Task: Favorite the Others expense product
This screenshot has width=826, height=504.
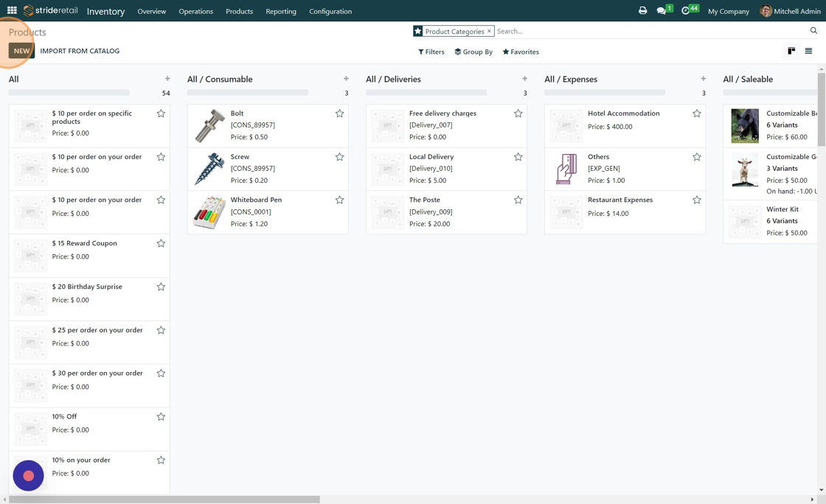Action: point(697,157)
